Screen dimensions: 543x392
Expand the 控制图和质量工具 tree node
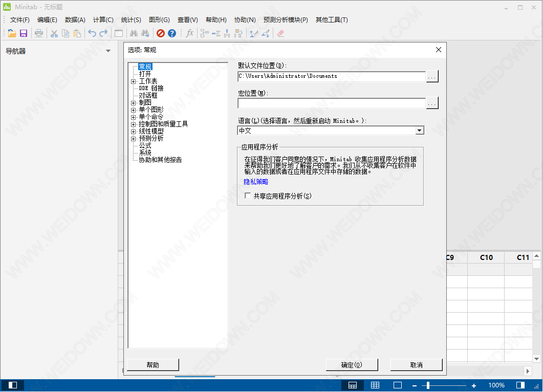(x=134, y=124)
